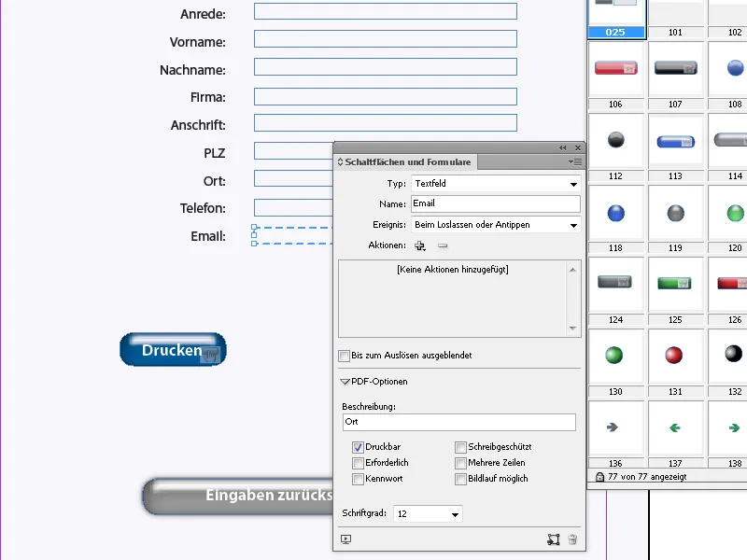Screen dimensions: 747x560
Task: Collapse the PDF-Optionen section
Action: [345, 382]
